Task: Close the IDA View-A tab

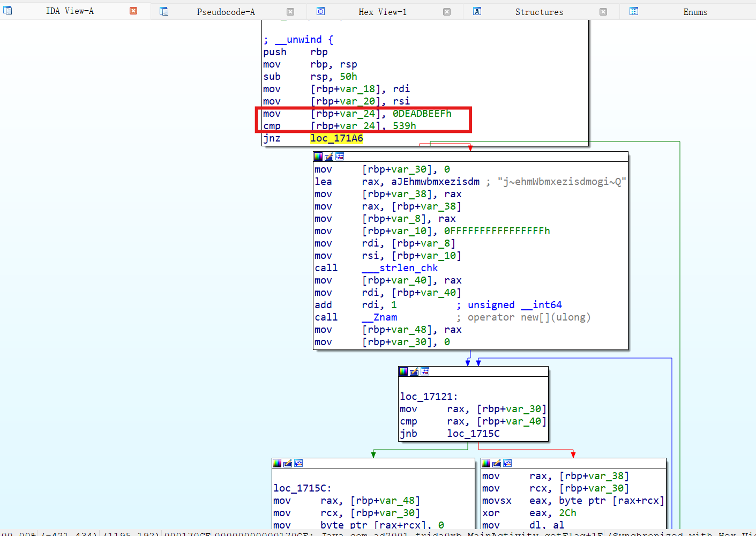Action: pyautogui.click(x=133, y=11)
